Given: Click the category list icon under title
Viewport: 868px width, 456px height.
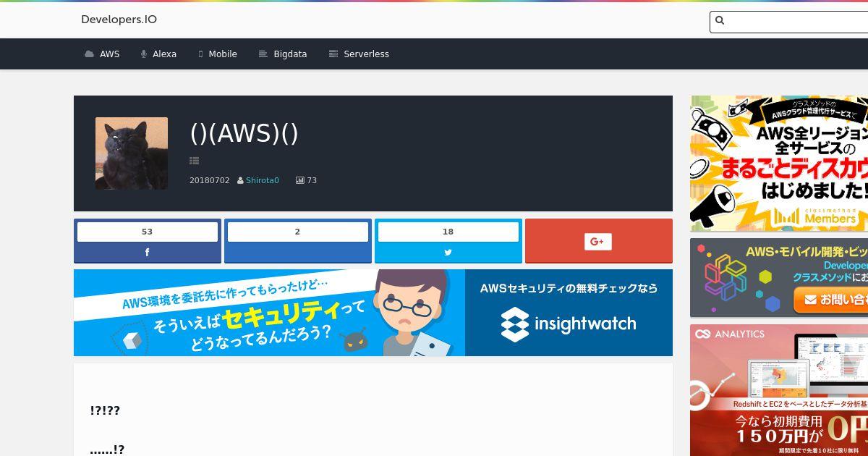Looking at the screenshot, I should [194, 161].
